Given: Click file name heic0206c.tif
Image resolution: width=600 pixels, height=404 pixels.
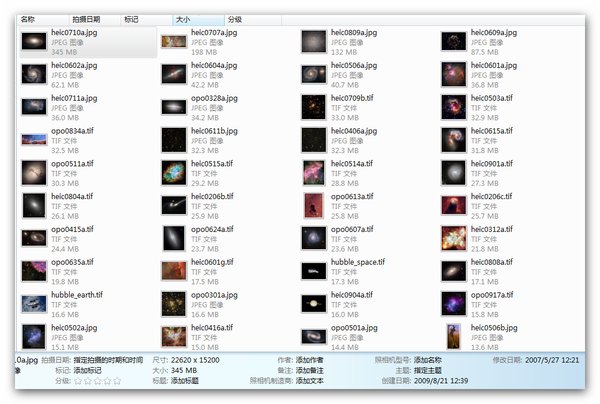Looking at the screenshot, I should (491, 196).
